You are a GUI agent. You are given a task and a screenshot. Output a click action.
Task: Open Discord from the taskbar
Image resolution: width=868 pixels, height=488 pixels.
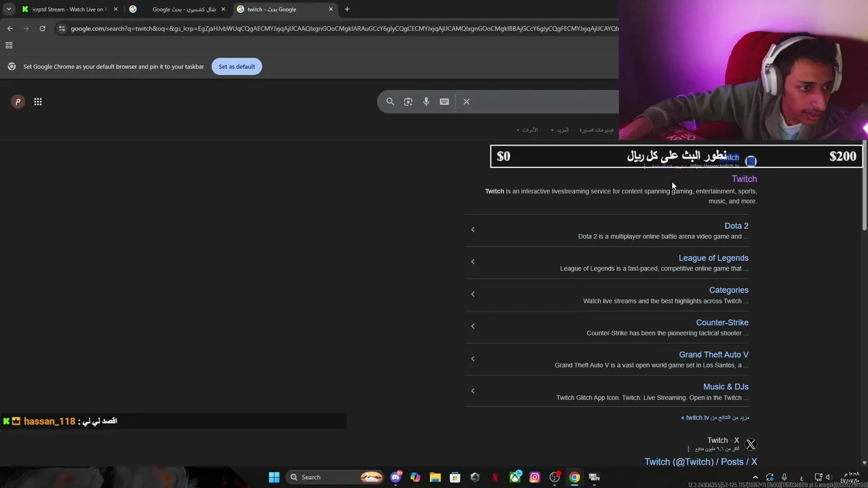(x=395, y=477)
